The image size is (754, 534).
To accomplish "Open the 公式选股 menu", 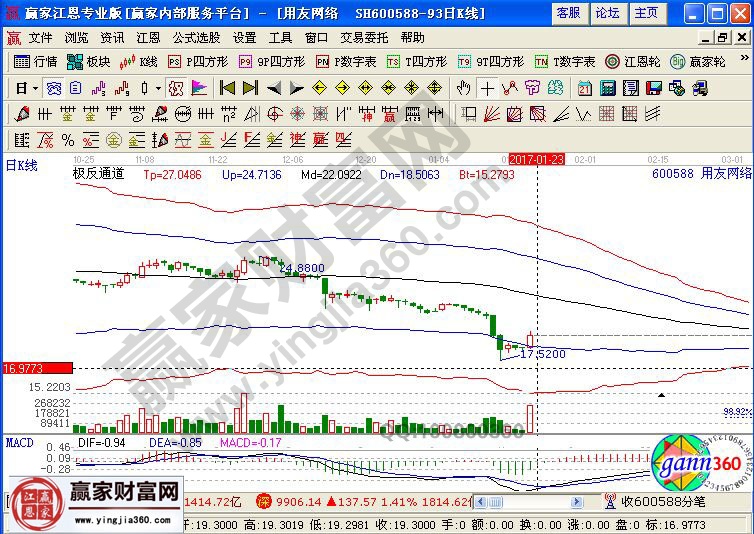I will coord(196,37).
